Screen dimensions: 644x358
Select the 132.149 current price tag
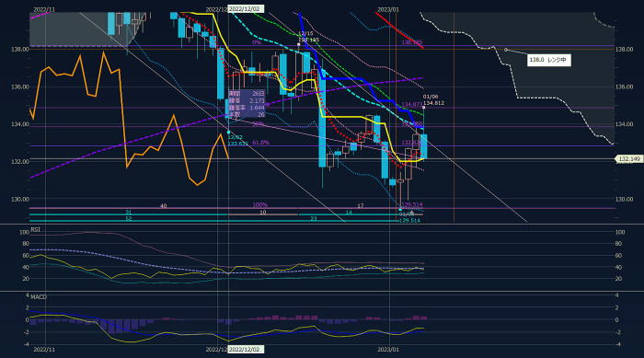click(628, 158)
